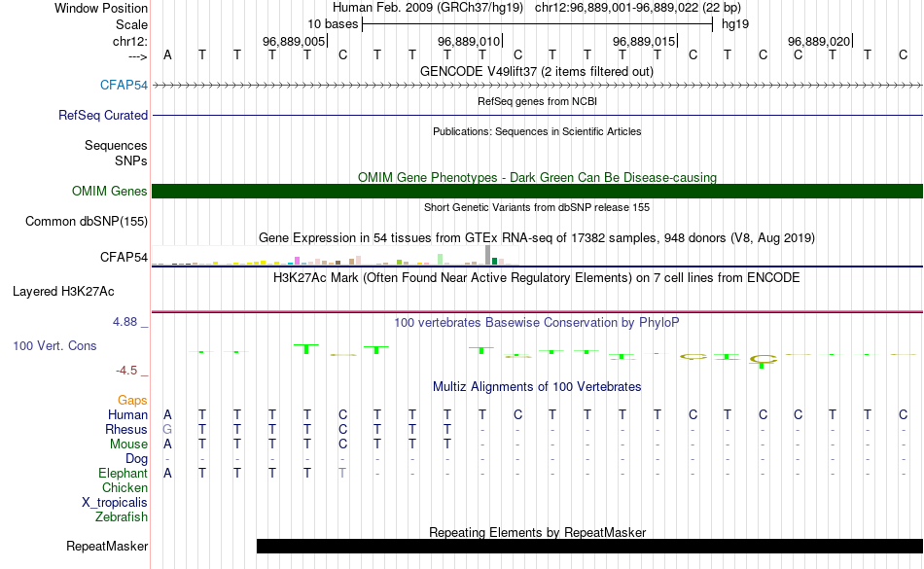This screenshot has height=569, width=924.
Task: Click the 96,889,015 position marker
Action: [645, 41]
